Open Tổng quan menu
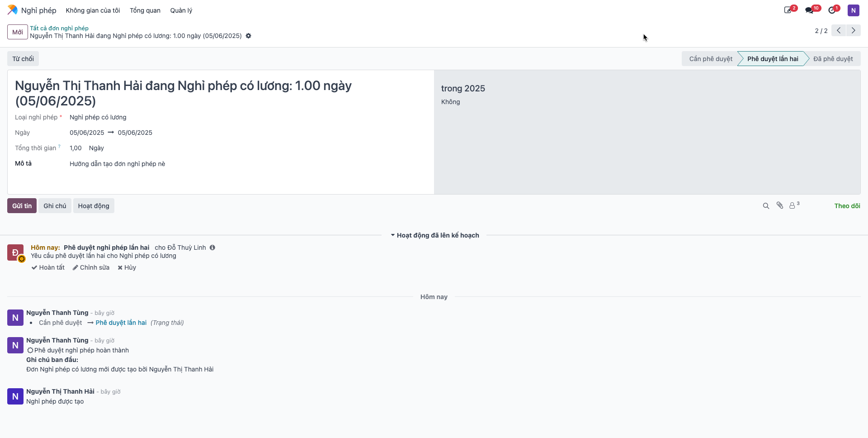The width and height of the screenshot is (868, 438). pos(145,10)
